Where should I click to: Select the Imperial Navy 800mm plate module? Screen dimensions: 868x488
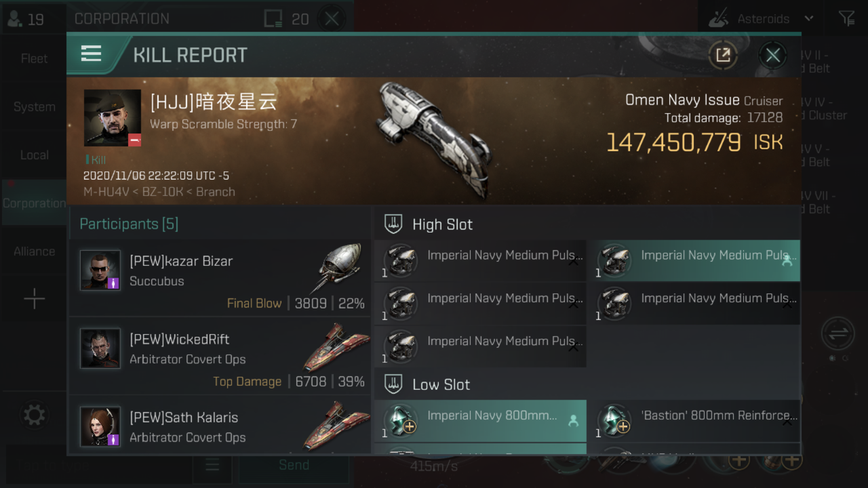tap(480, 421)
